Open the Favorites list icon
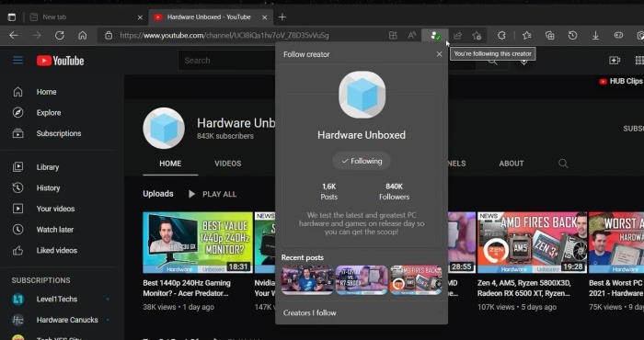Screen dimensions: 644x340 [x=527, y=36]
